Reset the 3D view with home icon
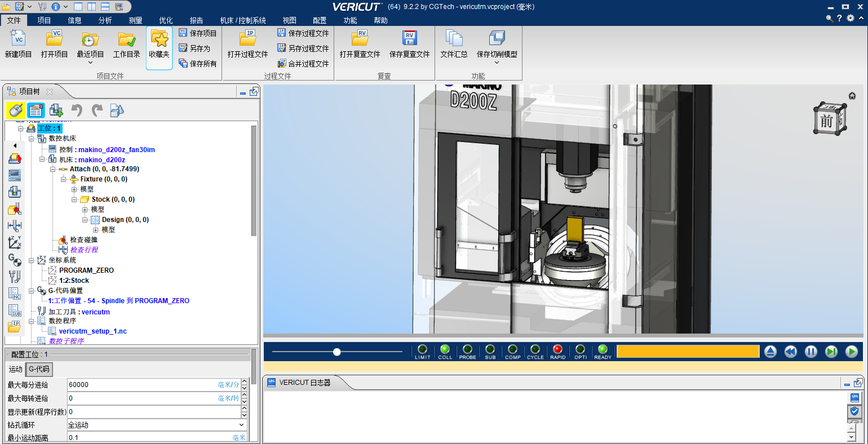The width and height of the screenshot is (868, 444). click(852, 96)
